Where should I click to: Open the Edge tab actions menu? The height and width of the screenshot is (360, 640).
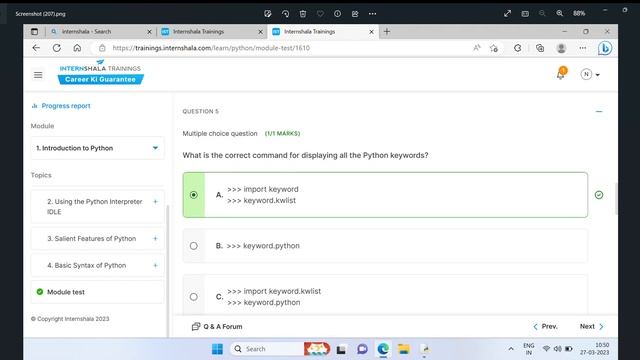[35, 31]
